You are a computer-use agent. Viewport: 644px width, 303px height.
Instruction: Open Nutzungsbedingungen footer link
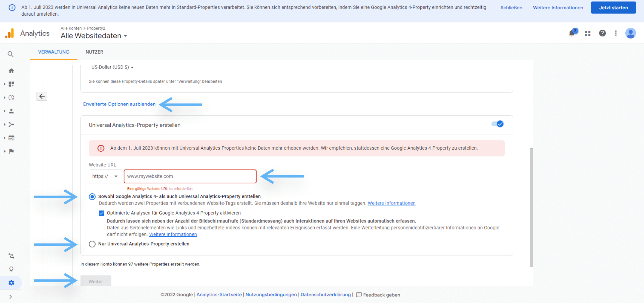pyautogui.click(x=271, y=295)
